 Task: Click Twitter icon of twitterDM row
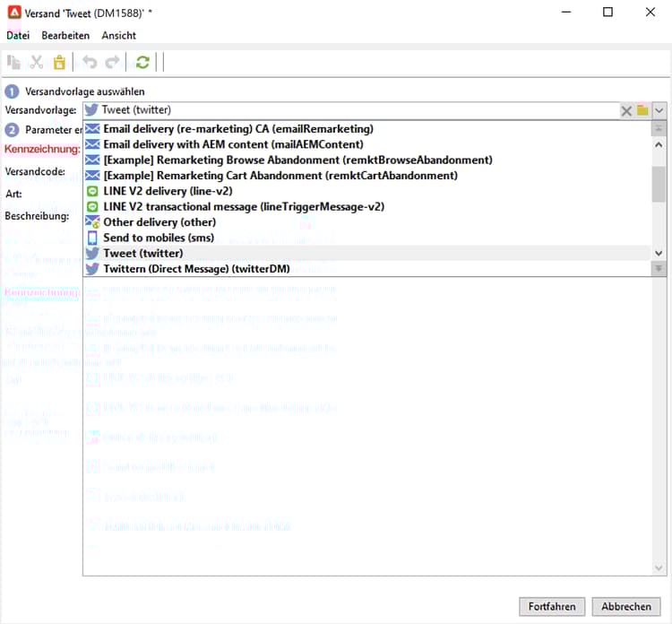tap(92, 269)
